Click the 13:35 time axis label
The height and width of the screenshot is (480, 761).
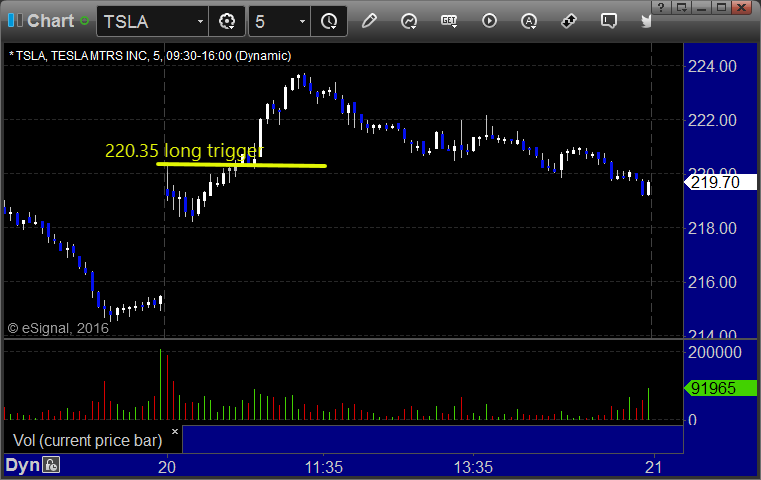[x=473, y=467]
